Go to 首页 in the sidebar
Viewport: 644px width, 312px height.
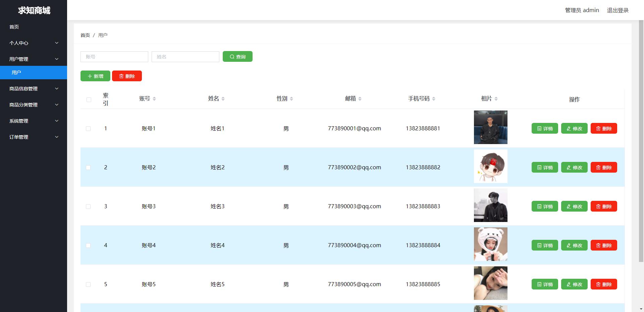click(x=14, y=27)
